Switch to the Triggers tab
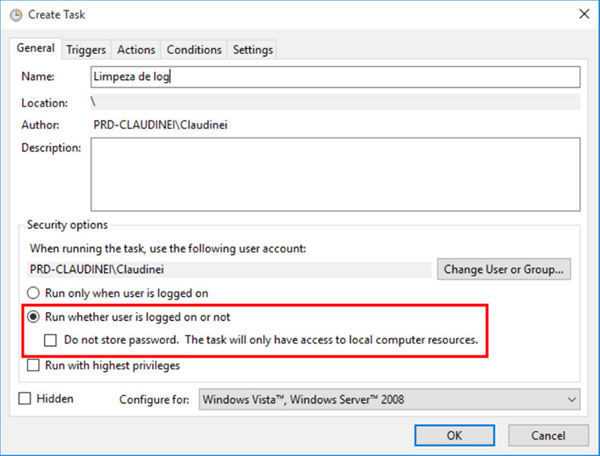 (86, 50)
